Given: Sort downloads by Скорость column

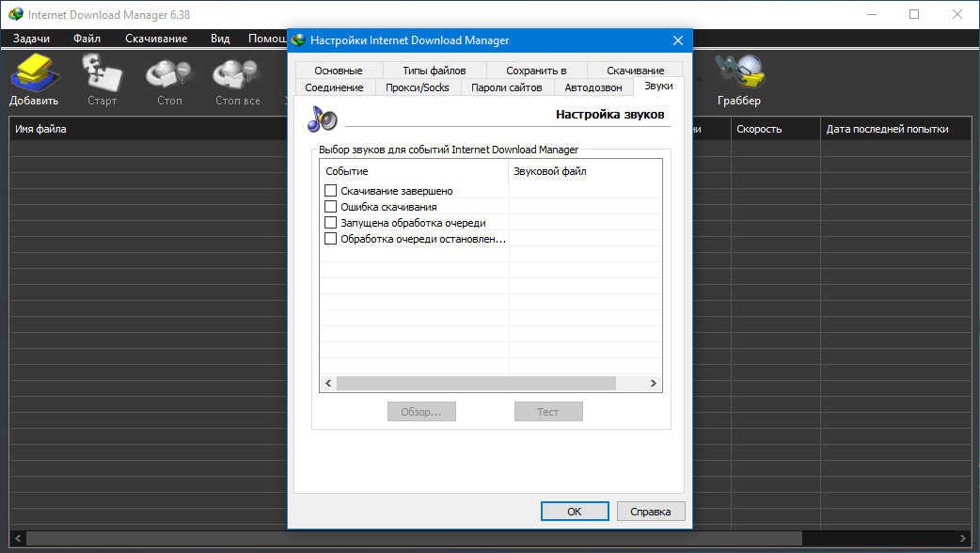Looking at the screenshot, I should 775,129.
